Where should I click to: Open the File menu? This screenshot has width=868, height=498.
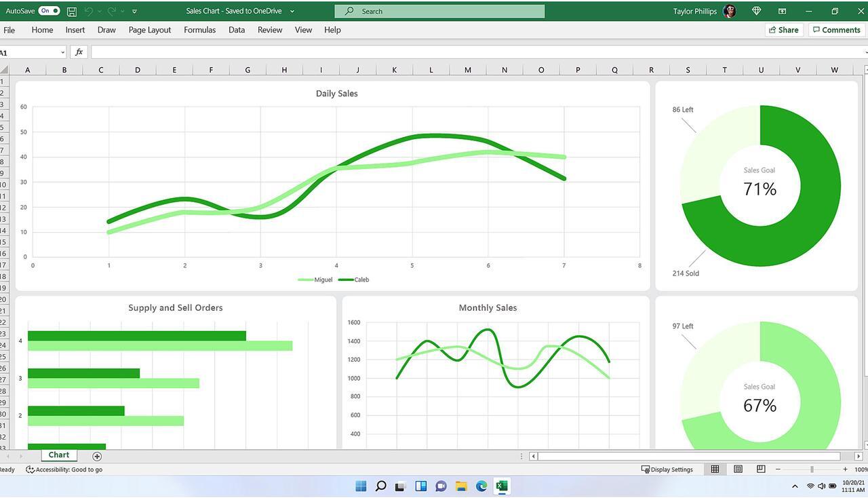coord(9,30)
